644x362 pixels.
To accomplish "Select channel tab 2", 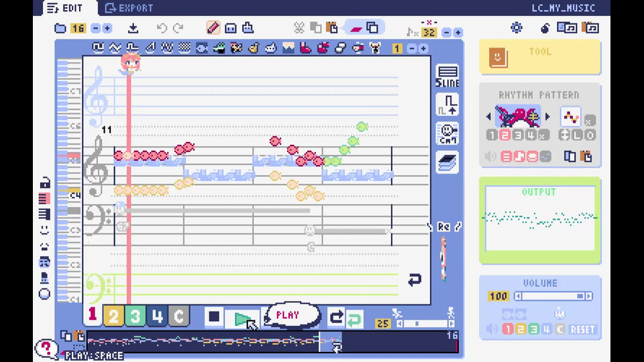I will 113,316.
